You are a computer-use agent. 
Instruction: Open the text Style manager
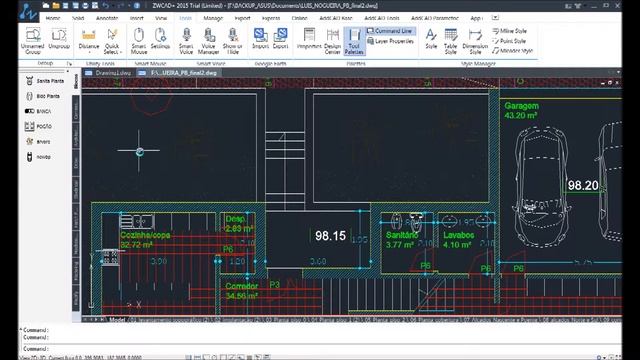coord(431,39)
